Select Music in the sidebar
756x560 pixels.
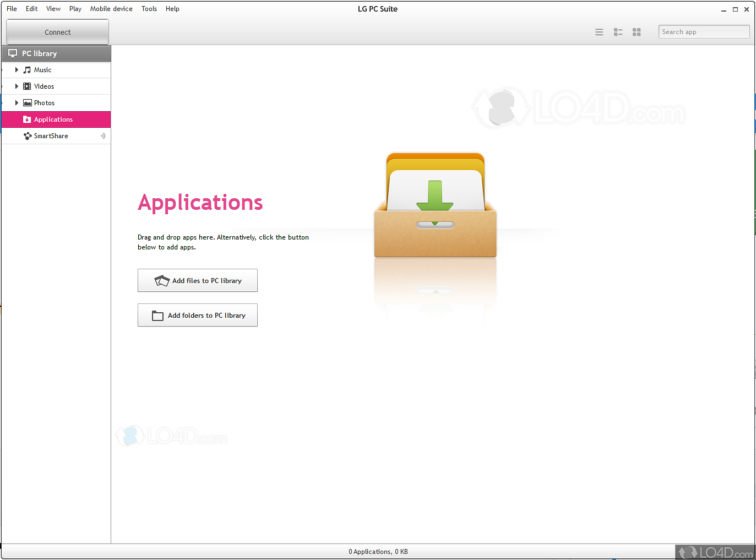click(56, 70)
